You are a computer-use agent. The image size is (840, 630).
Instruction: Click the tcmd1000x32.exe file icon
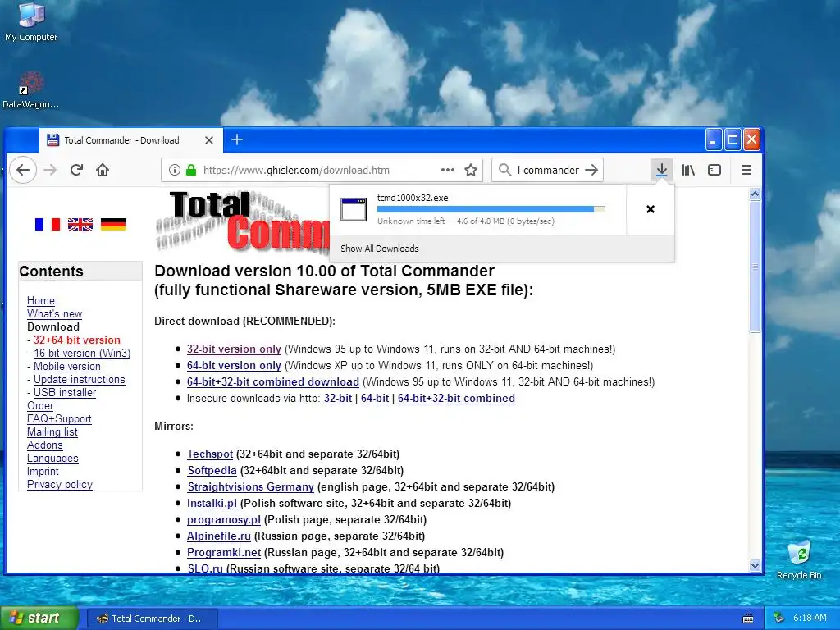pos(354,209)
